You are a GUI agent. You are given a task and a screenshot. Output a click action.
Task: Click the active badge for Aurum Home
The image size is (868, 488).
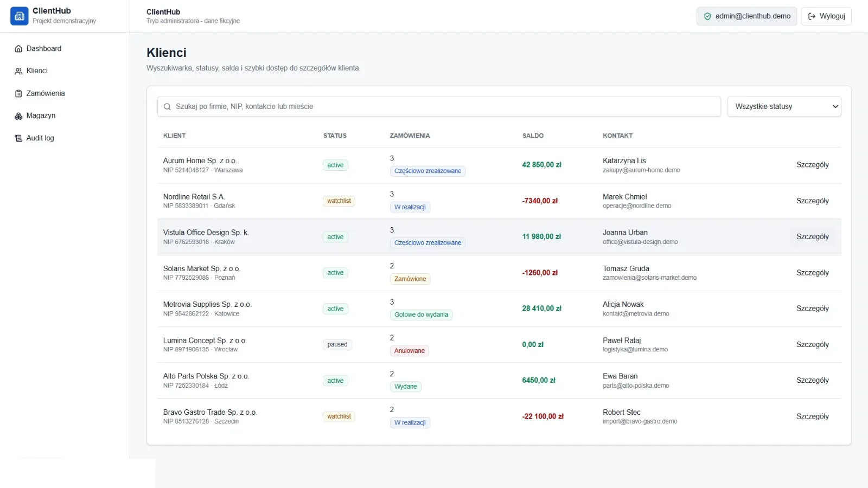pos(335,165)
